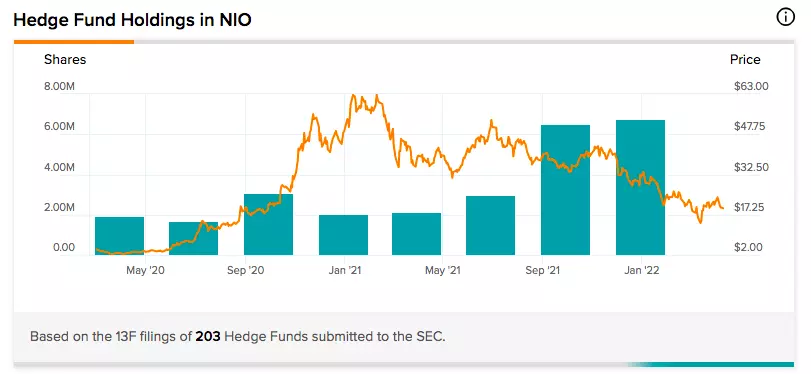Click the Sep '21 date label
Image resolution: width=811 pixels, height=374 pixels.
(x=543, y=270)
